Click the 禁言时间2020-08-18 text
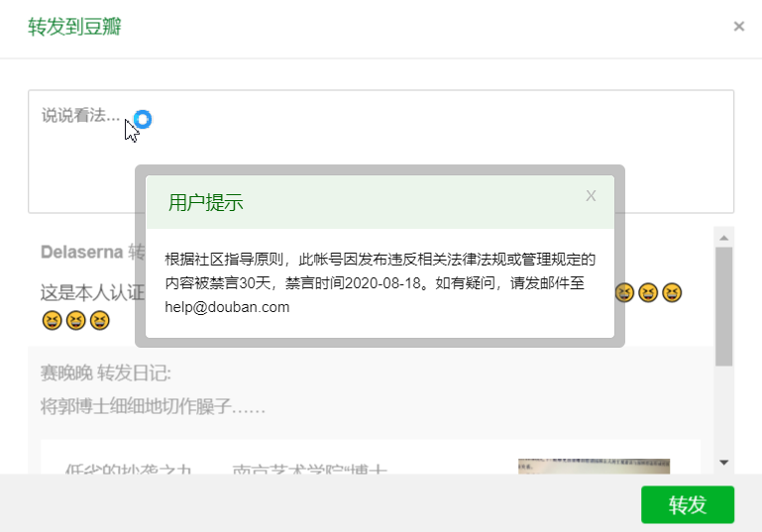Screen dimensions: 762x532 [353, 283]
